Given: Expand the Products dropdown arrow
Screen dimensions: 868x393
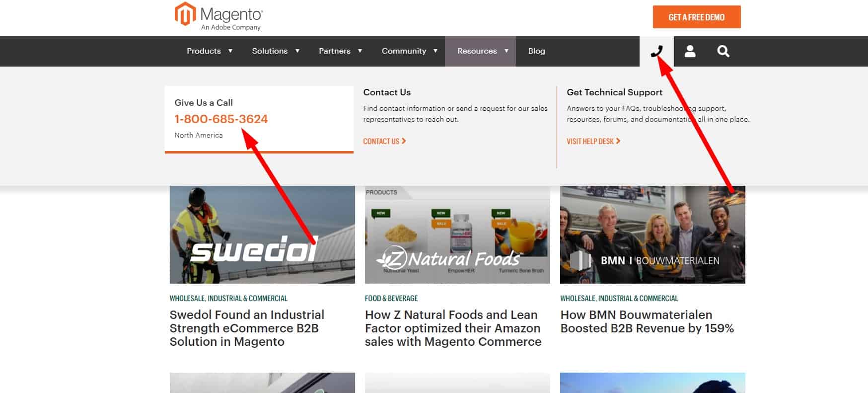Looking at the screenshot, I should [230, 51].
